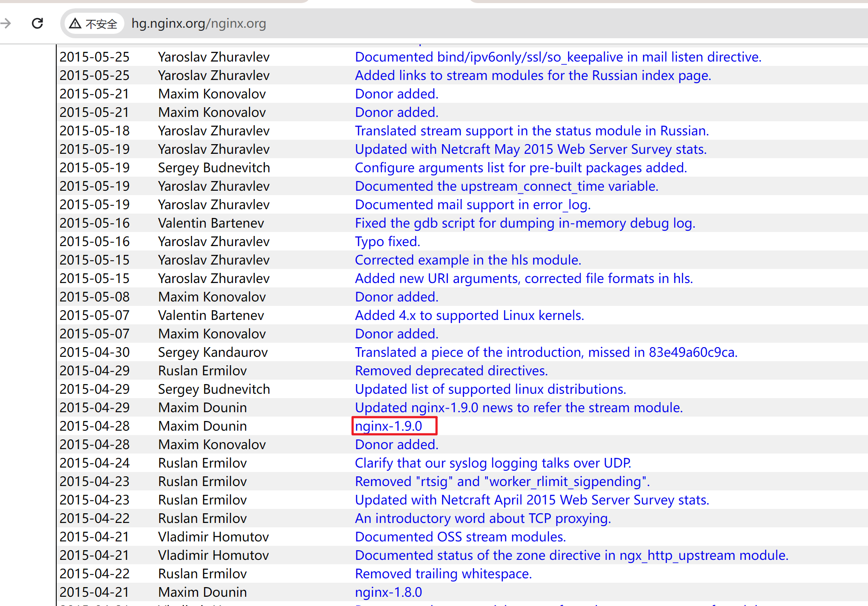Open 'Updated list of supported linux distributions.'
The width and height of the screenshot is (868, 606).
[490, 389]
